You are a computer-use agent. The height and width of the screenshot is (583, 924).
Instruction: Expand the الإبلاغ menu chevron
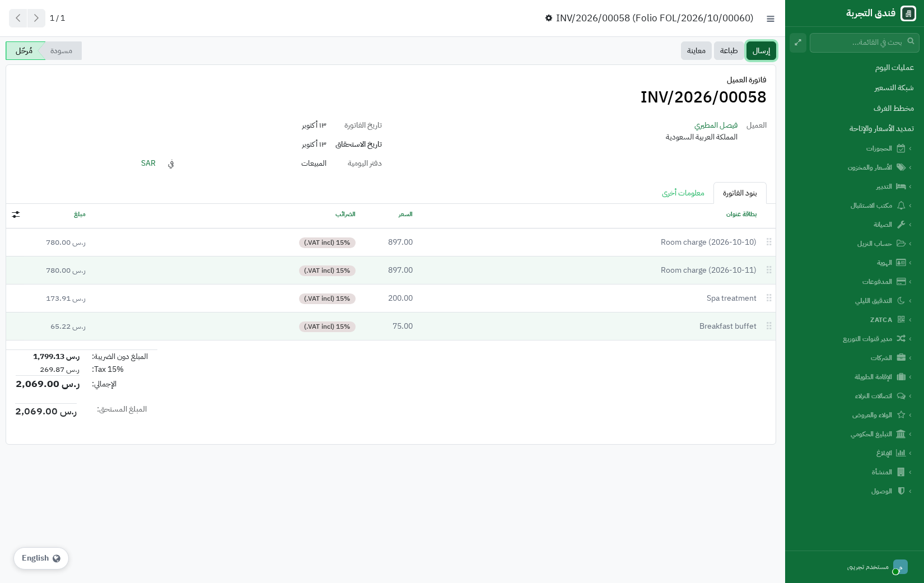coord(911,453)
